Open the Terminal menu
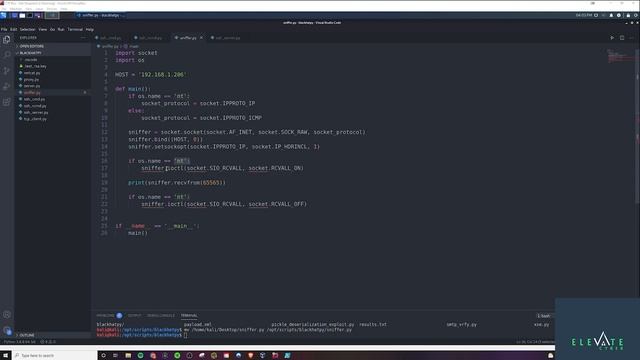 click(75, 29)
